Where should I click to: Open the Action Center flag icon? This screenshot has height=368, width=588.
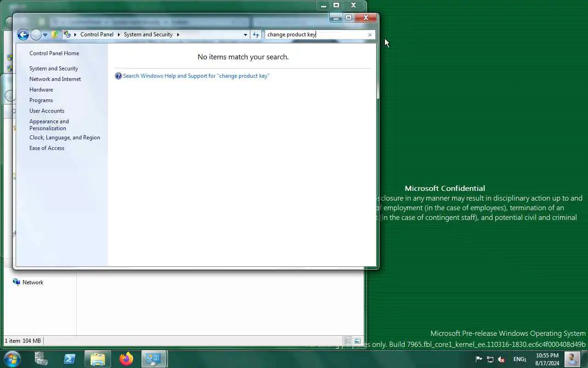(479, 359)
